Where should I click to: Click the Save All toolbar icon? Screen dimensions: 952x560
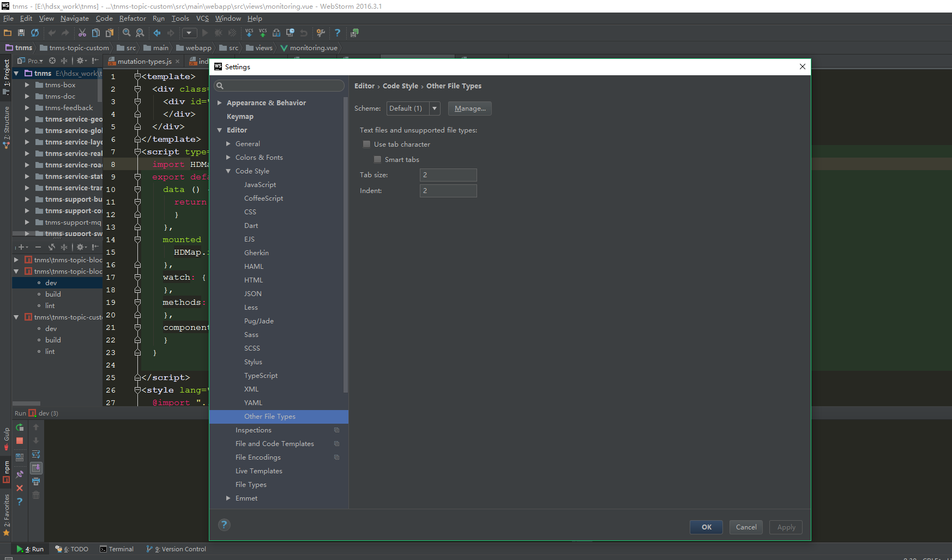pos(21,33)
